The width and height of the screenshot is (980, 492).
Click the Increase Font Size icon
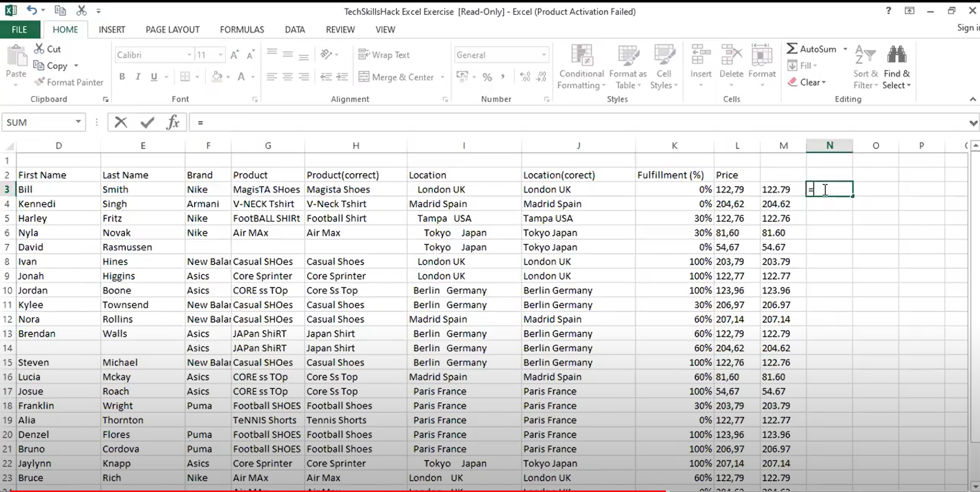click(x=235, y=55)
